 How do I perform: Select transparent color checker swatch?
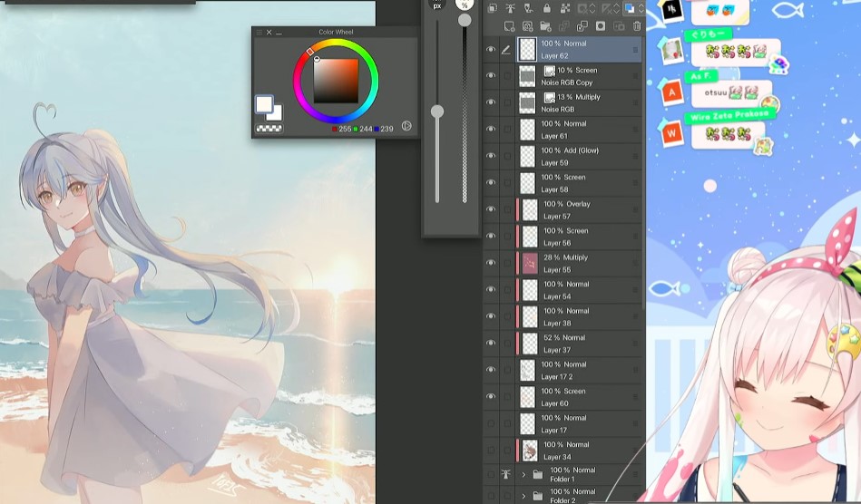coord(269,129)
